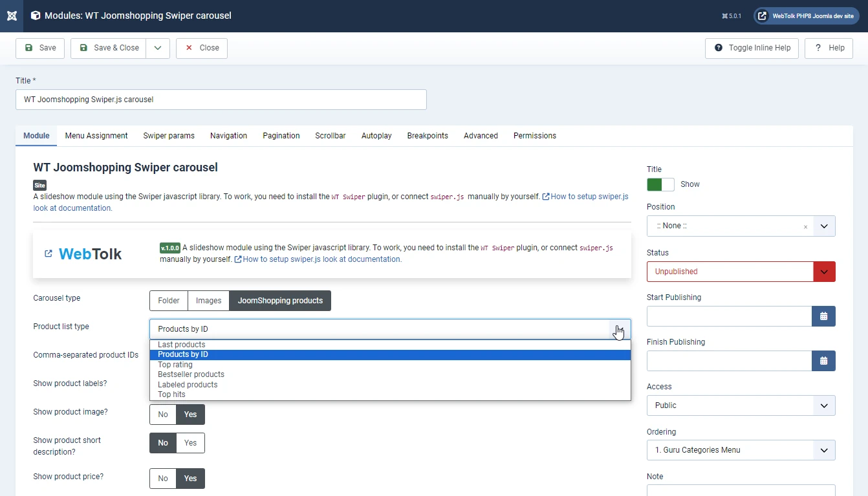The image size is (868, 496).
Task: Click the Close button
Action: pos(202,48)
